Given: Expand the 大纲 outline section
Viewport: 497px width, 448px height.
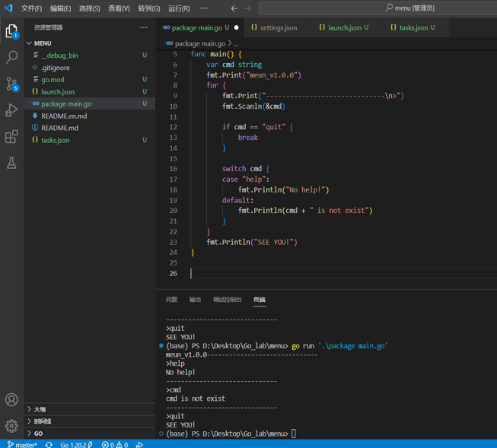Looking at the screenshot, I should point(40,409).
